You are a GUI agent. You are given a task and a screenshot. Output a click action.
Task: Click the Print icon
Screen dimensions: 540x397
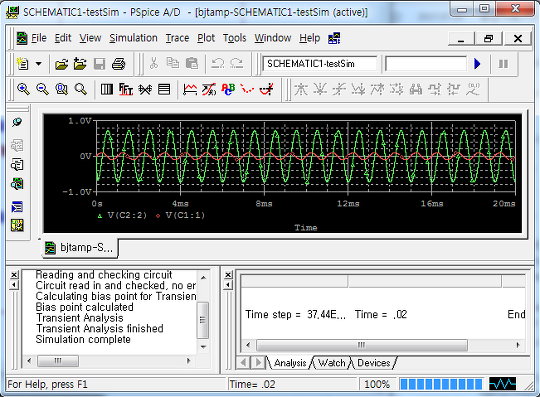[x=118, y=64]
